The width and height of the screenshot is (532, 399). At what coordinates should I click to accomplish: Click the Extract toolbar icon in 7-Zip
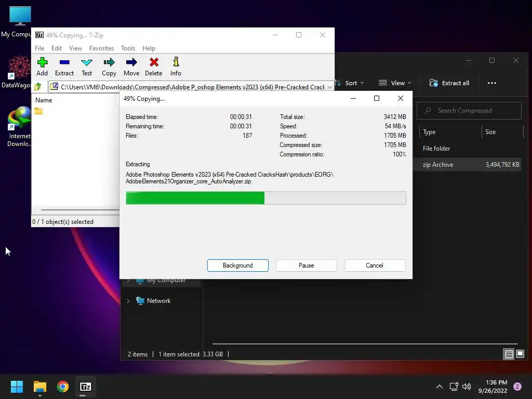click(64, 66)
